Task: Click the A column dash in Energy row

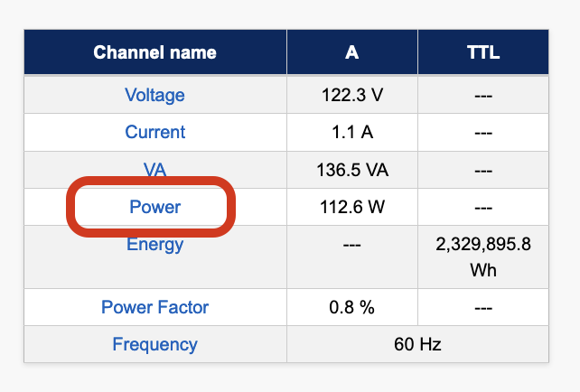Action: tap(352, 245)
